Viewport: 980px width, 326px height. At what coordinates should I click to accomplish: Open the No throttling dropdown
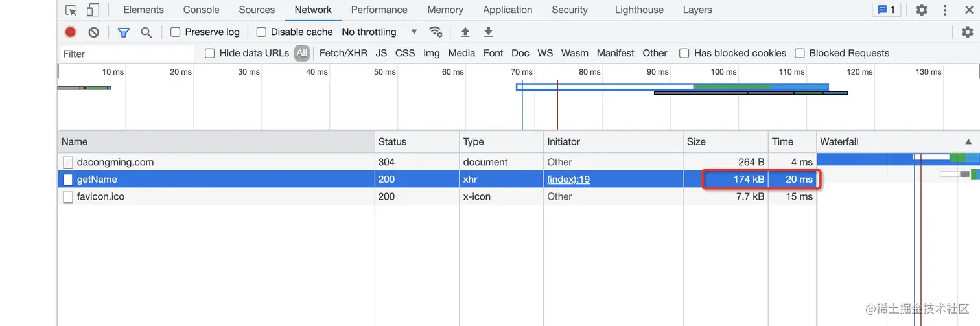[x=379, y=32]
